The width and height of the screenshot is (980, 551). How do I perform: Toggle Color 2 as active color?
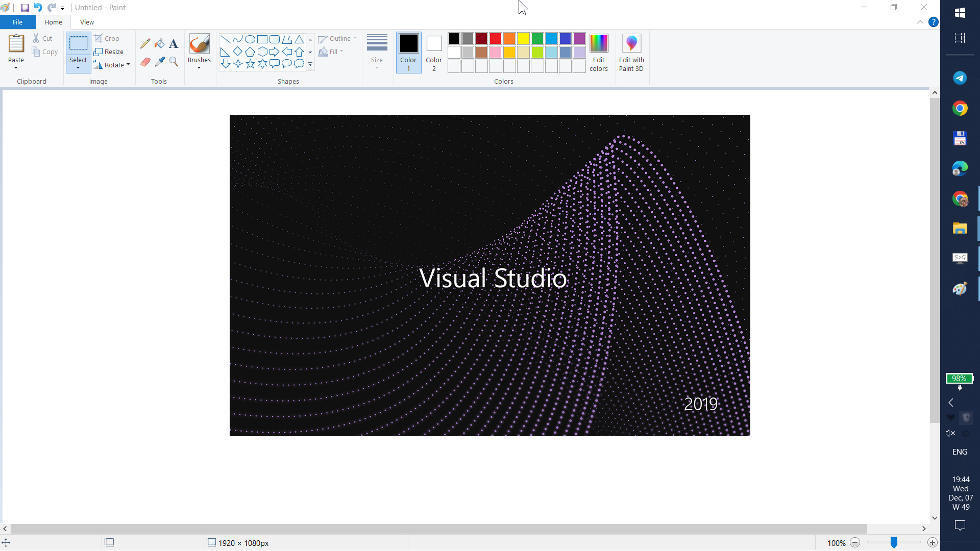click(x=434, y=53)
